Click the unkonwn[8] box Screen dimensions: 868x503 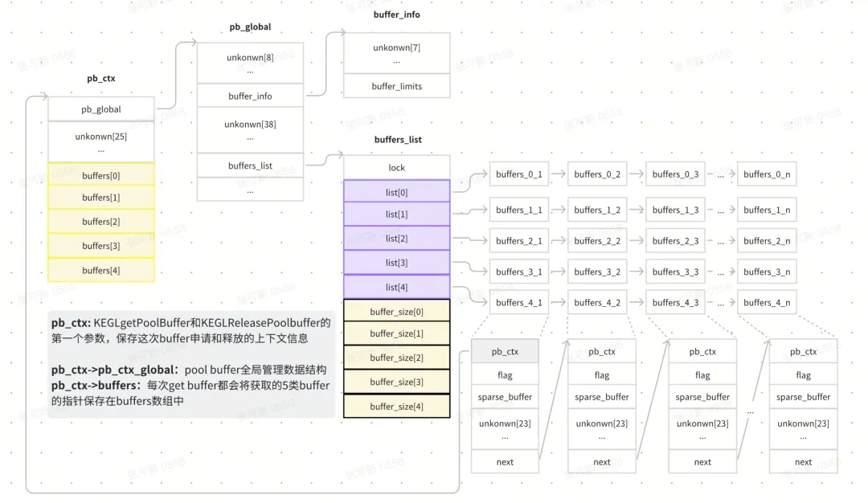tap(250, 63)
